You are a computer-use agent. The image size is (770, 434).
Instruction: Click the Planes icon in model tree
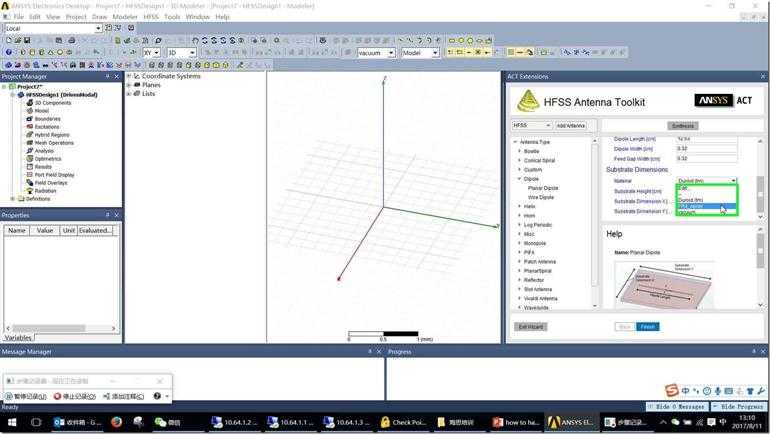click(x=137, y=85)
